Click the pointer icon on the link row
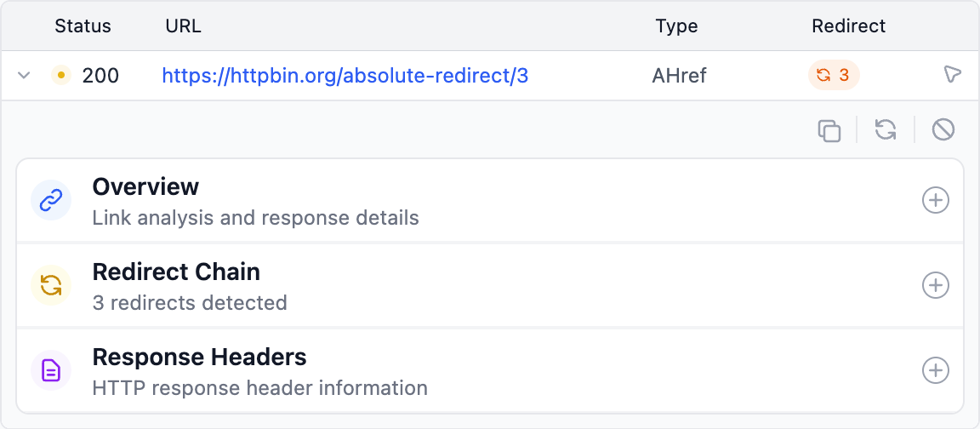Image resolution: width=980 pixels, height=429 pixels. pos(953,76)
